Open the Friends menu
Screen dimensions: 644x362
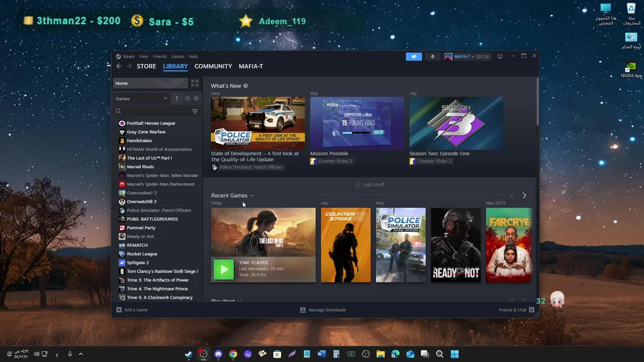pyautogui.click(x=159, y=56)
